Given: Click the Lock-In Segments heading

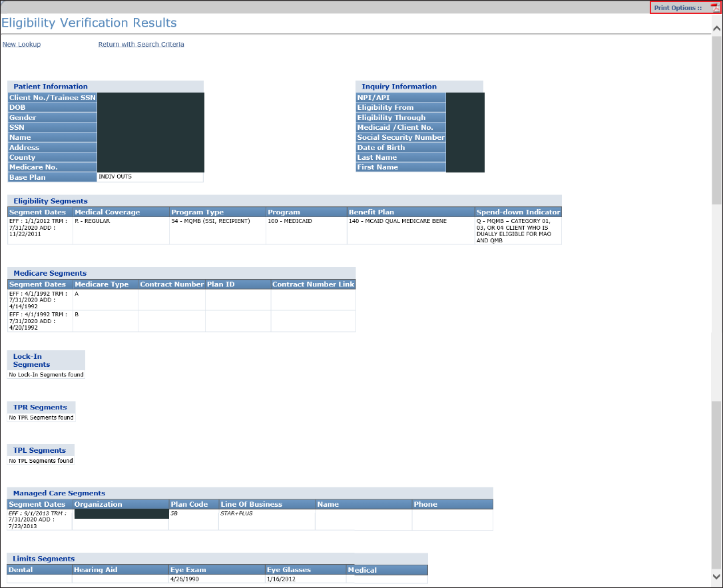Looking at the screenshot, I should tap(31, 360).
